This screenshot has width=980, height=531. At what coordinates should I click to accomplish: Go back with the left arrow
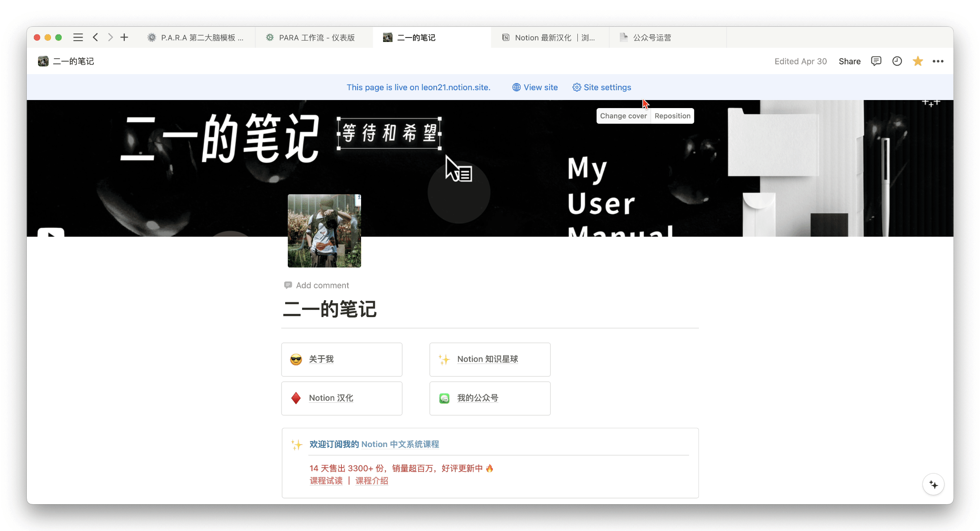(x=95, y=38)
